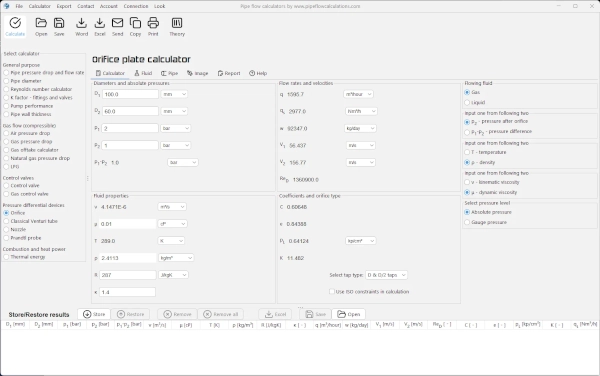Select Gauge pressure level
This screenshot has width=600, height=376.
(x=485, y=222)
